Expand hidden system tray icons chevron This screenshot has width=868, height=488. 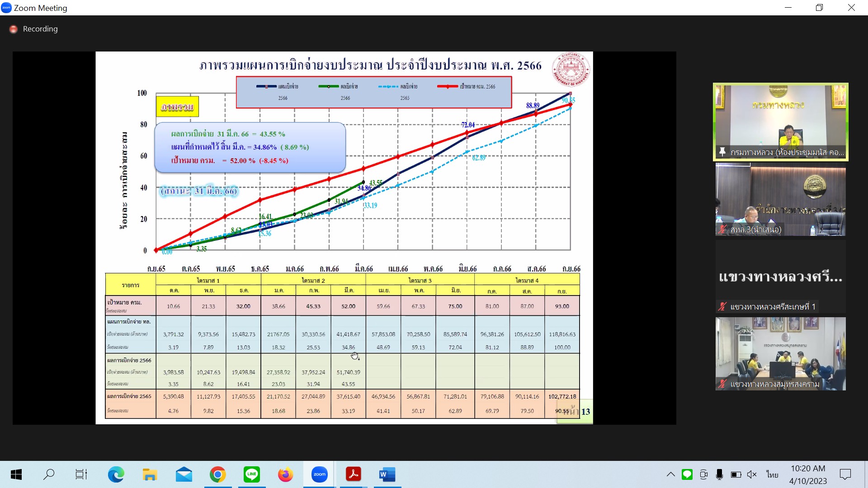(671, 474)
